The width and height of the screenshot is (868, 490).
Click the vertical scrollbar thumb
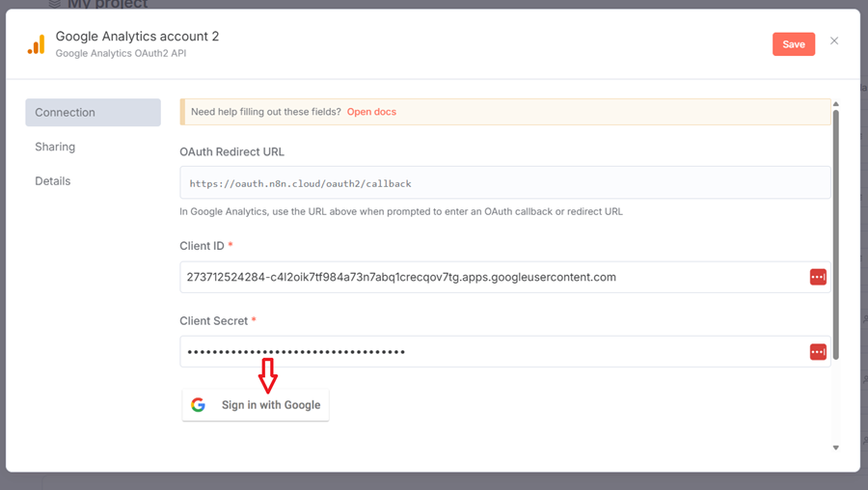[835, 231]
